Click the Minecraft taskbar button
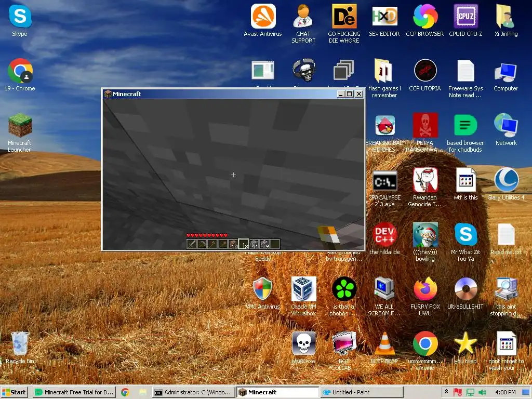The width and height of the screenshot is (532, 399). (277, 392)
